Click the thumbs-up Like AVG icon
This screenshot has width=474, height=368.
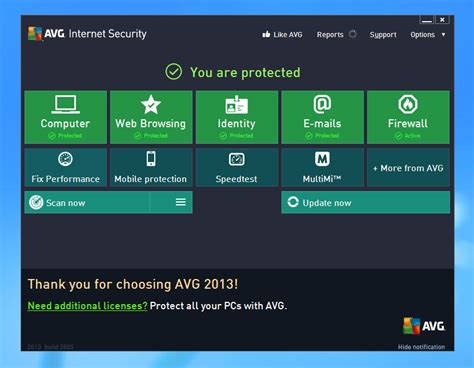click(x=266, y=34)
